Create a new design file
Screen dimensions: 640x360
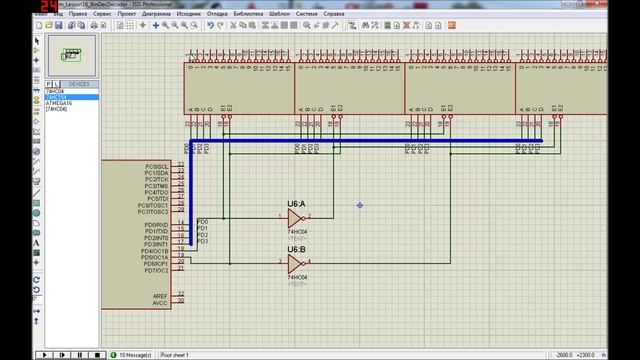point(39,25)
